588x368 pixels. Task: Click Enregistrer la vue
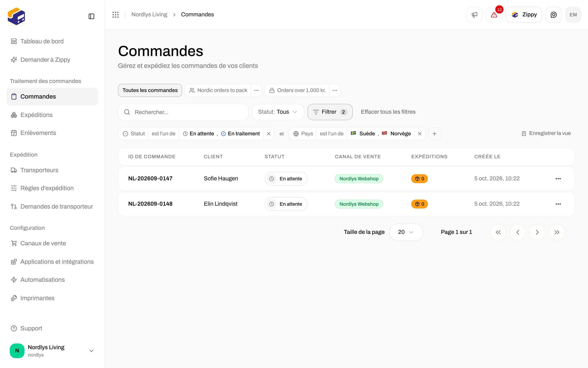click(546, 133)
